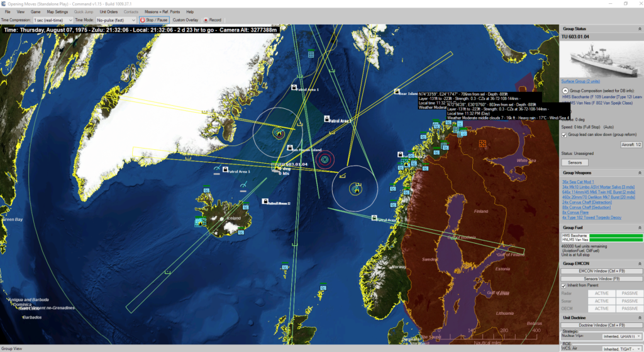Viewport: 644px width, 352px height.
Task: Click the warship thumbnail in Group Status
Action: 601,62
